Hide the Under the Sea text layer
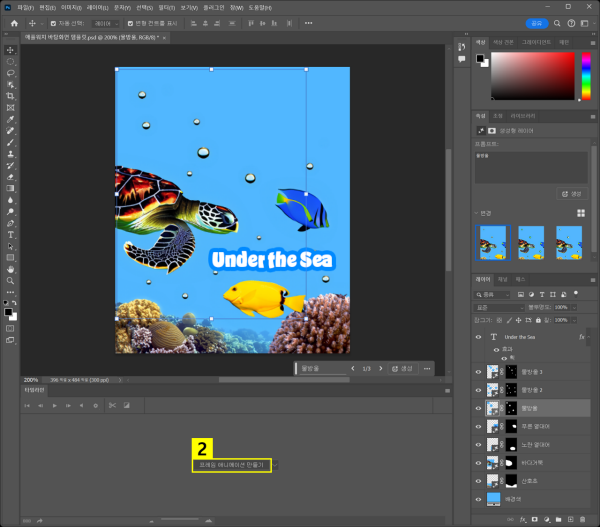This screenshot has height=527, width=600. (x=478, y=338)
